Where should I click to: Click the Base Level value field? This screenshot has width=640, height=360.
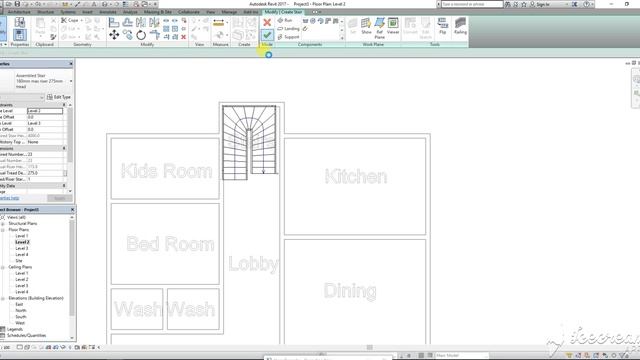[45, 111]
